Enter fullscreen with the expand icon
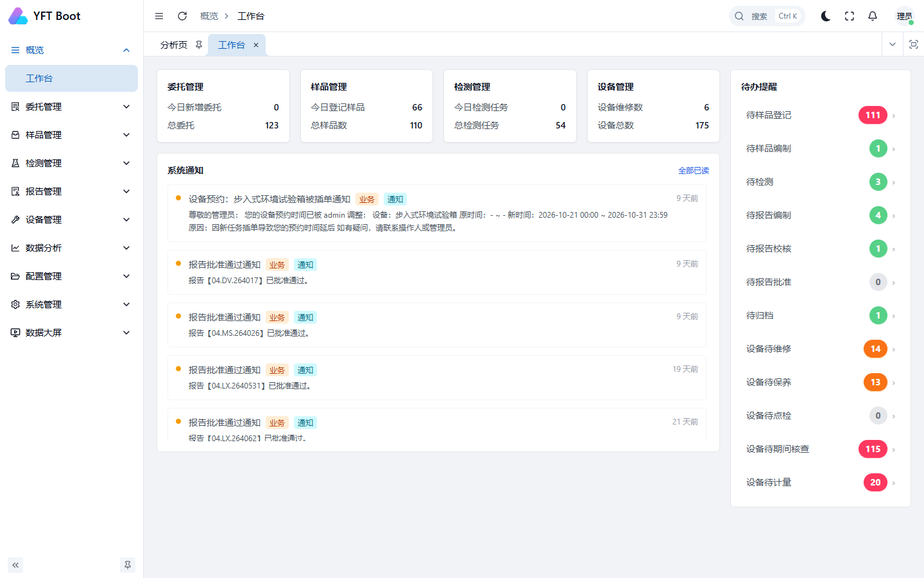 (x=850, y=16)
